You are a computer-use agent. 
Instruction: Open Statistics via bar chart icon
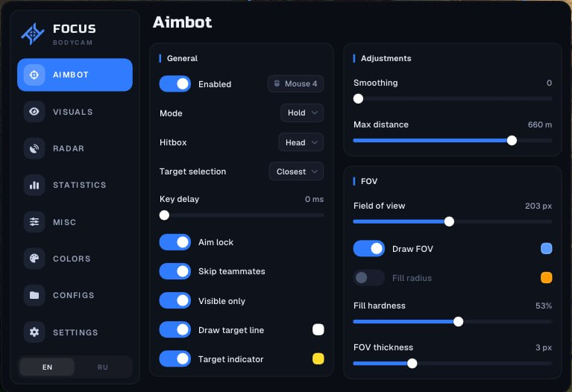tap(34, 185)
